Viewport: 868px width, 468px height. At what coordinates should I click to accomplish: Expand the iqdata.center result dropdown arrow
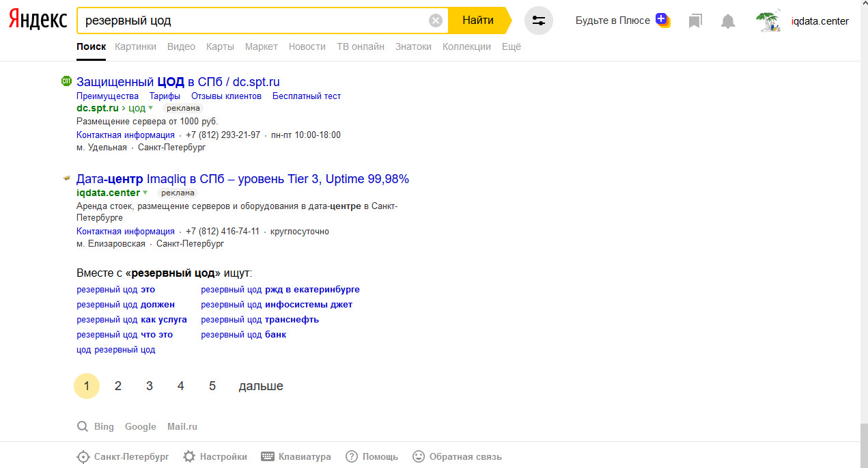point(145,193)
